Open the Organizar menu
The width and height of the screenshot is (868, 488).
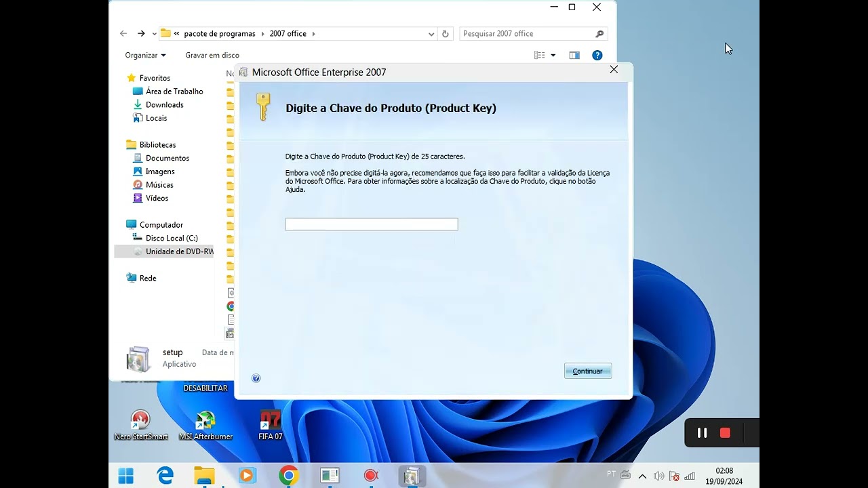coord(145,55)
